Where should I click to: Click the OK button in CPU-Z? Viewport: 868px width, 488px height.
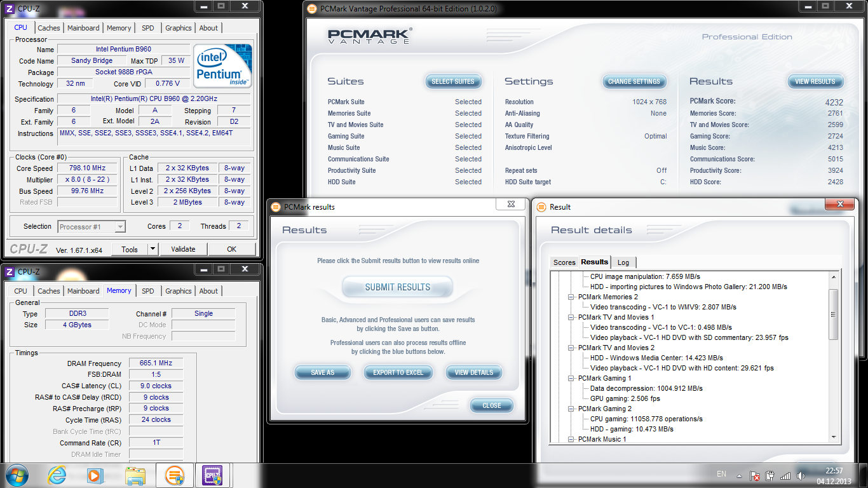(232, 249)
